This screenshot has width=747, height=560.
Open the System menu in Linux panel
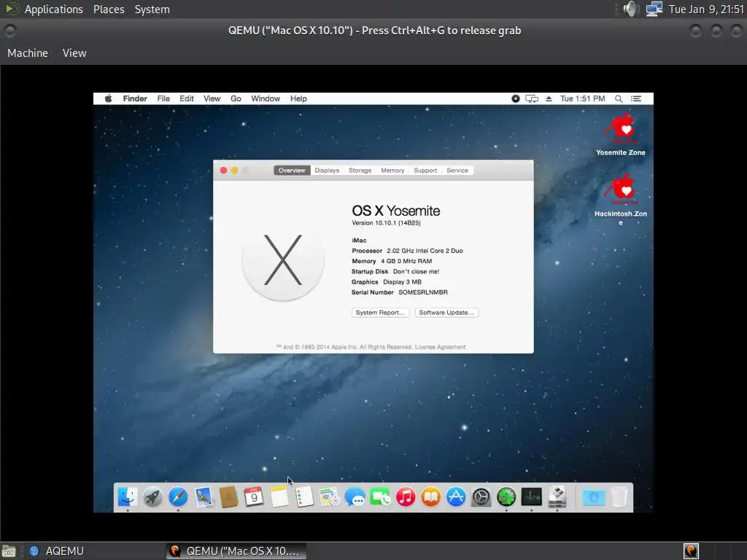152,9
